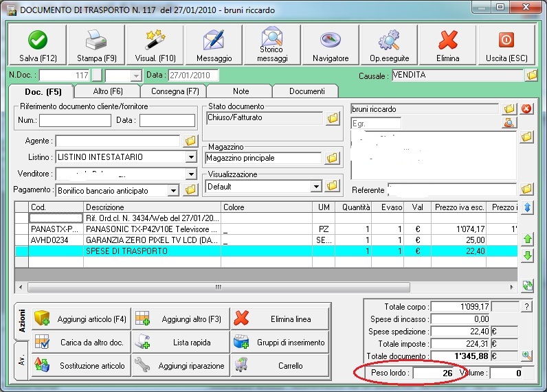The width and height of the screenshot is (547, 392).
Task: Expand the Visualizzazione Default dropdown
Action: (x=315, y=187)
